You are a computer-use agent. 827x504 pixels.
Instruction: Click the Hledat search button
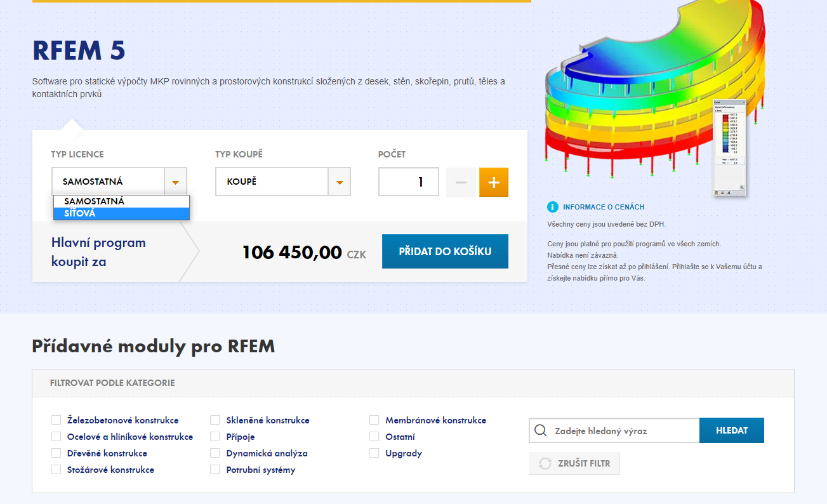tap(732, 430)
